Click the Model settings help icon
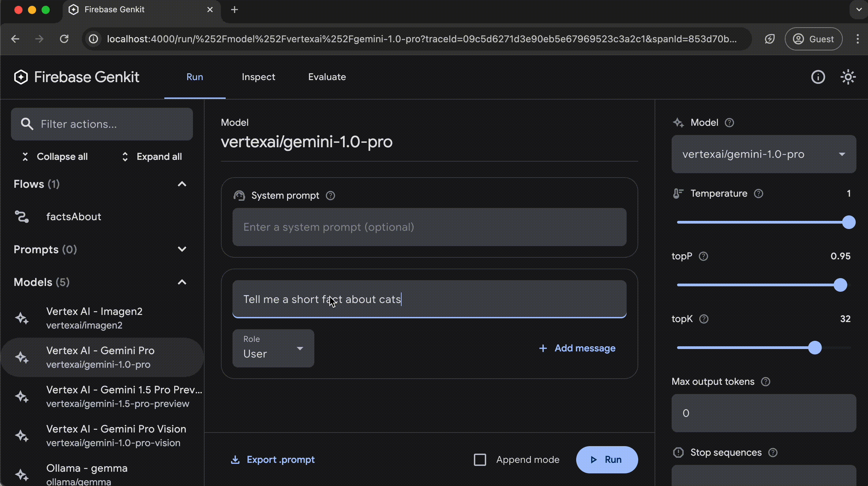The image size is (868, 486). (729, 123)
